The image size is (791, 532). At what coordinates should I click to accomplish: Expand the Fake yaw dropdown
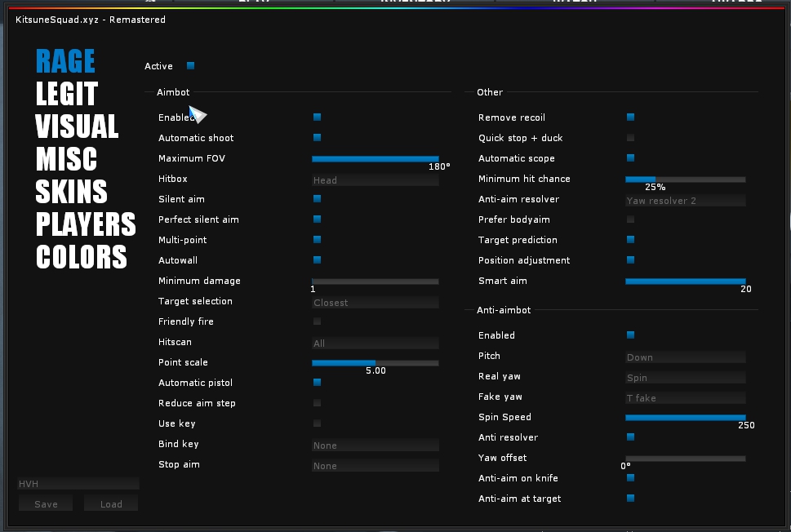pos(685,398)
